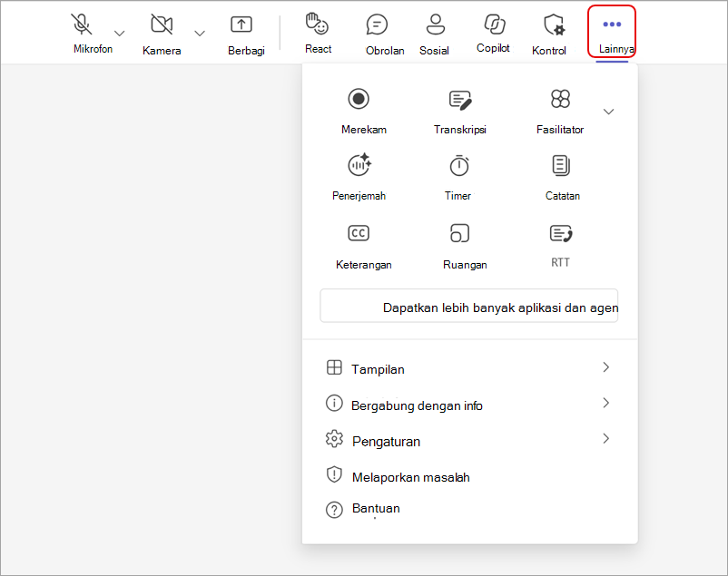Click the Pengaturan gear icon
This screenshot has width=728, height=576.
point(334,439)
